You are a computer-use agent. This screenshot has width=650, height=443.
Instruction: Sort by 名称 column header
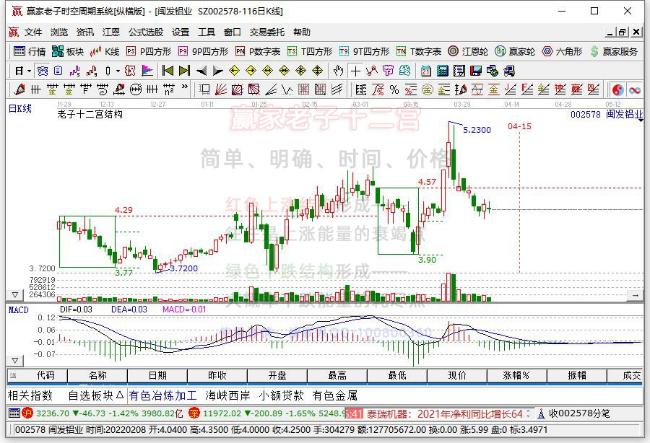(98, 375)
